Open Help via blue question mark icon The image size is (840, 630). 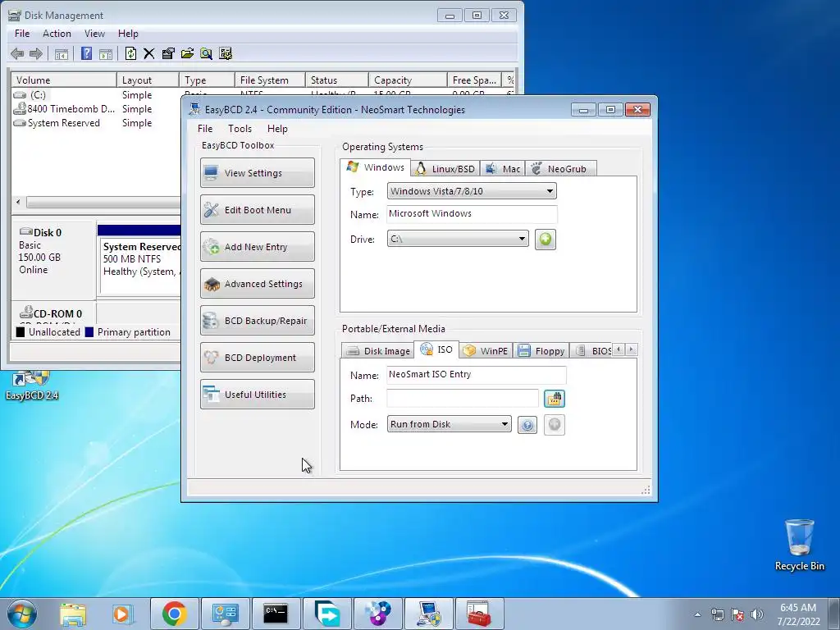pyautogui.click(x=86, y=53)
